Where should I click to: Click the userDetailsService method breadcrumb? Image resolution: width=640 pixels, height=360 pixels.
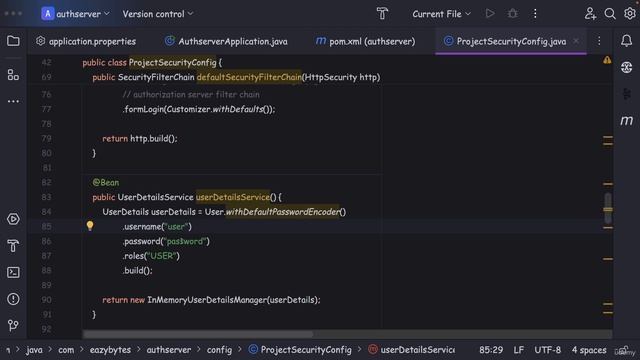(411, 350)
